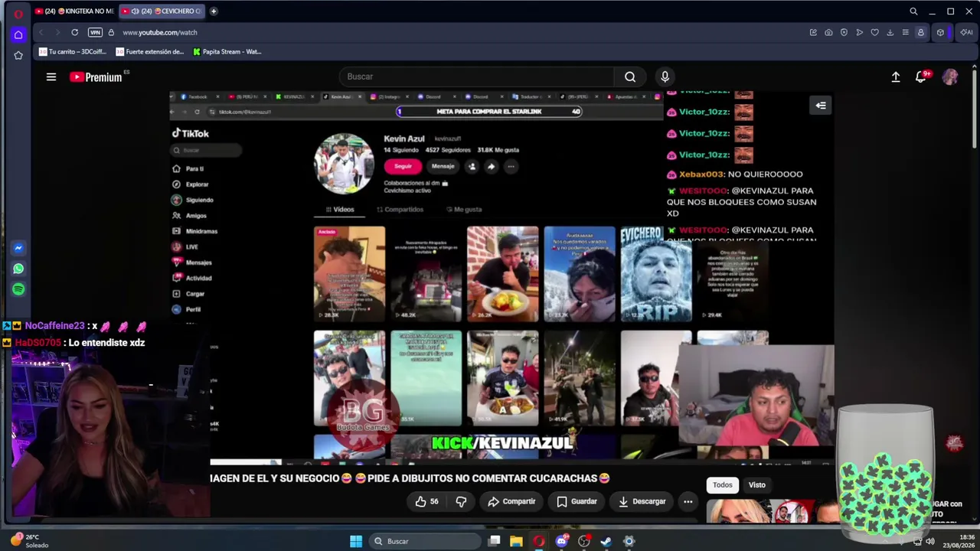Go to YouTube Premium home logo
The image size is (980, 551).
pos(96,77)
